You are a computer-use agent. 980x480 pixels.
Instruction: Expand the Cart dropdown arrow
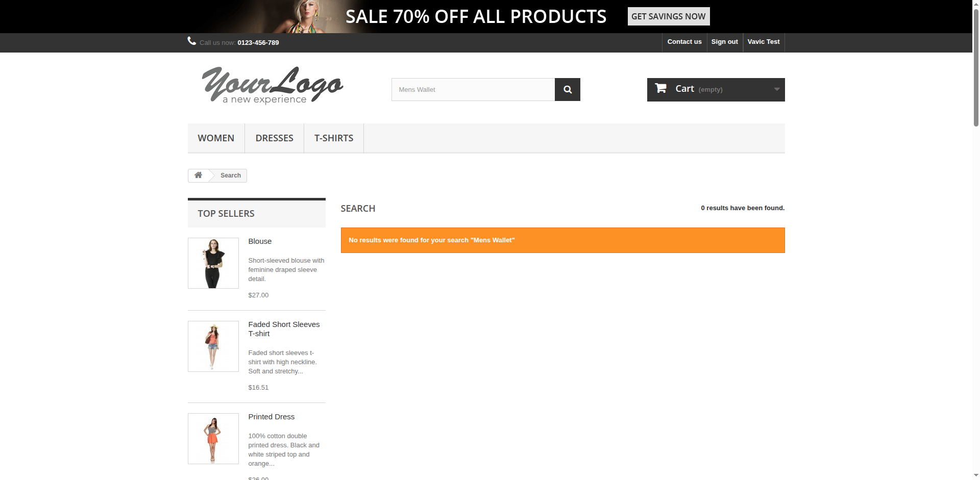(x=776, y=89)
